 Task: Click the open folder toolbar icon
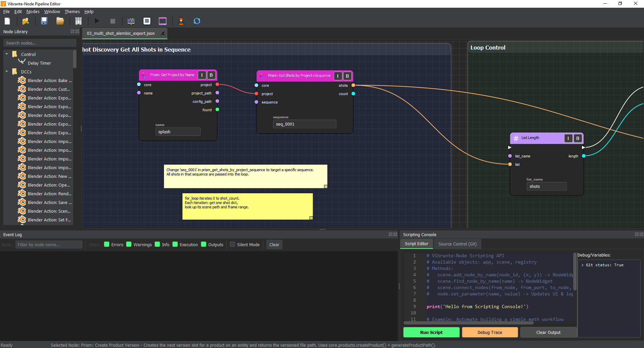(60, 21)
